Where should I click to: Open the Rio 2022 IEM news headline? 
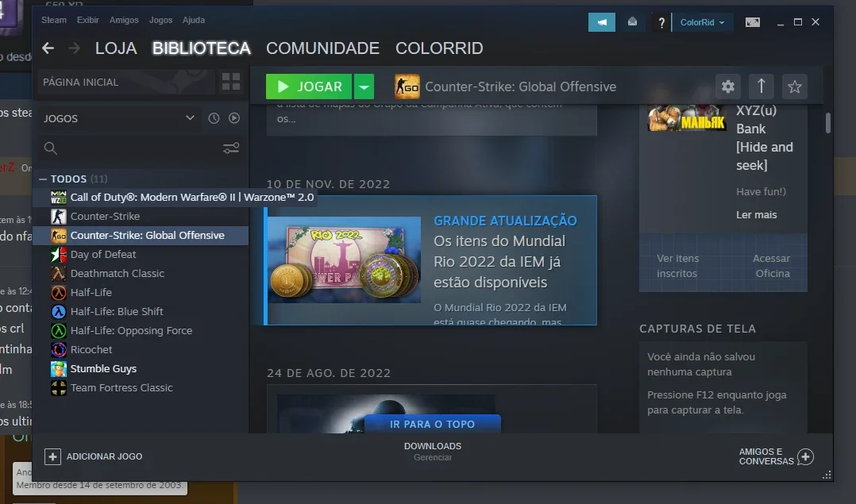499,262
